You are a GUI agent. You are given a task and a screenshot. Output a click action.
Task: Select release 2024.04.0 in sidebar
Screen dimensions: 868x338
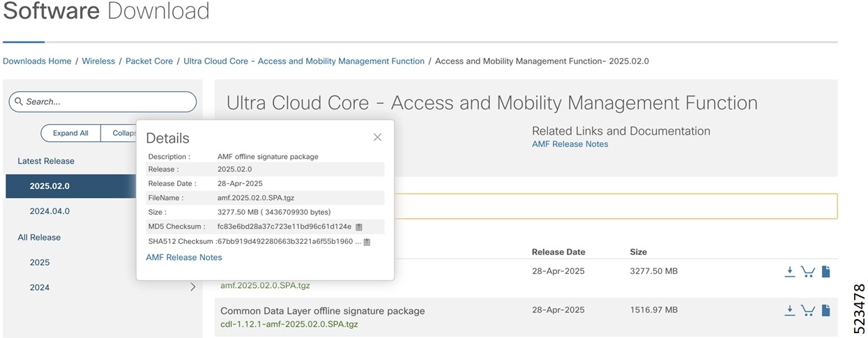click(x=50, y=211)
